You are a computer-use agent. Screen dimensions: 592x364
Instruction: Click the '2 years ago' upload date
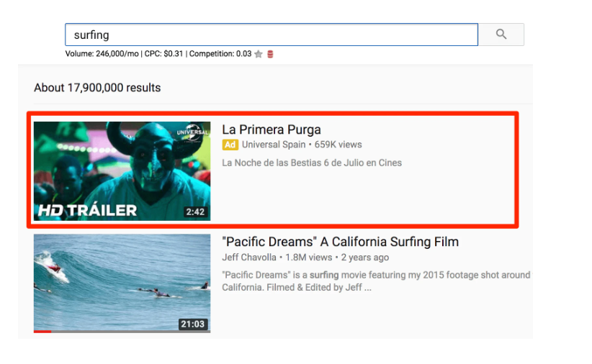[x=364, y=258]
